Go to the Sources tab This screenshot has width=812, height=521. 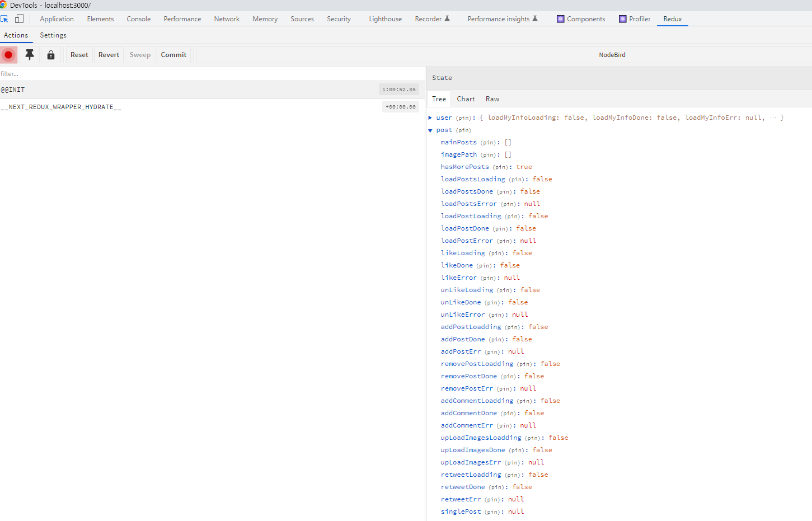pos(302,19)
